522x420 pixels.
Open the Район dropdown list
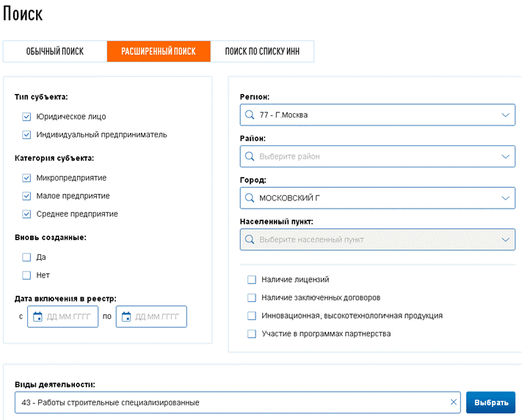505,156
